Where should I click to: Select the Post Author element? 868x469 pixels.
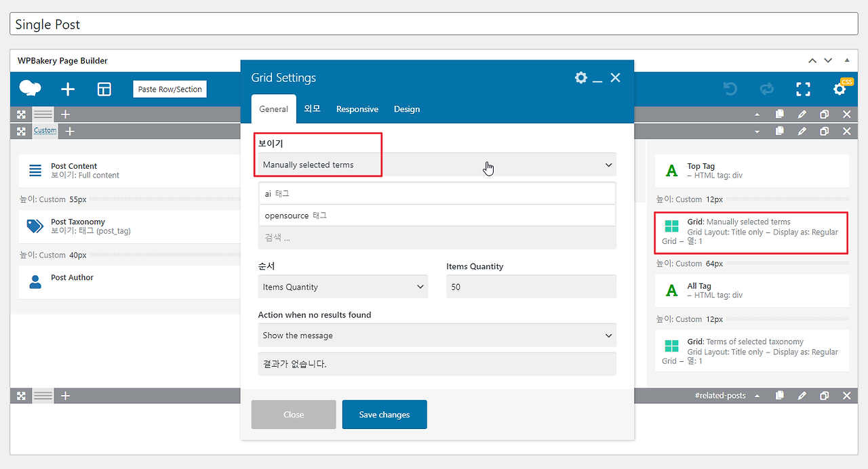point(130,282)
